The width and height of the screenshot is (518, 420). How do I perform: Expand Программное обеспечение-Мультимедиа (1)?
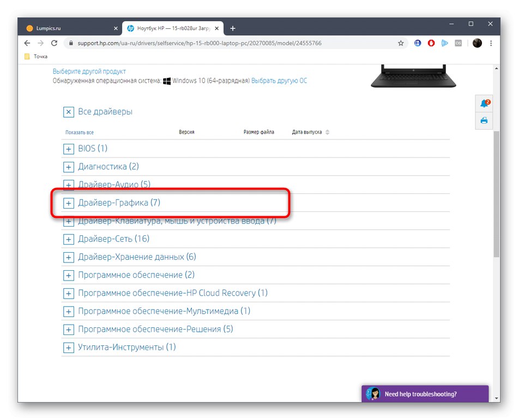pyautogui.click(x=68, y=312)
